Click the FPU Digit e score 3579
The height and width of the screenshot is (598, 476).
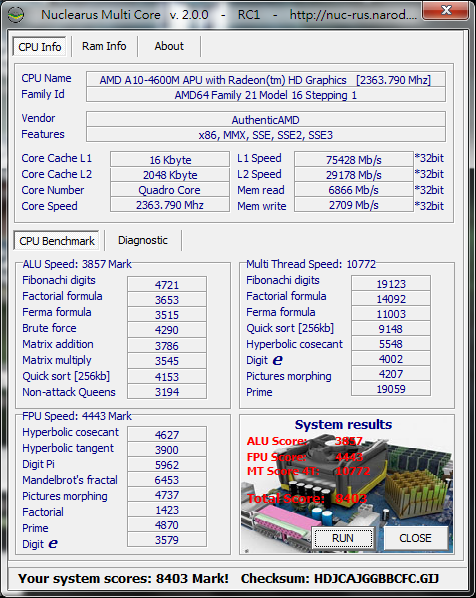click(167, 540)
